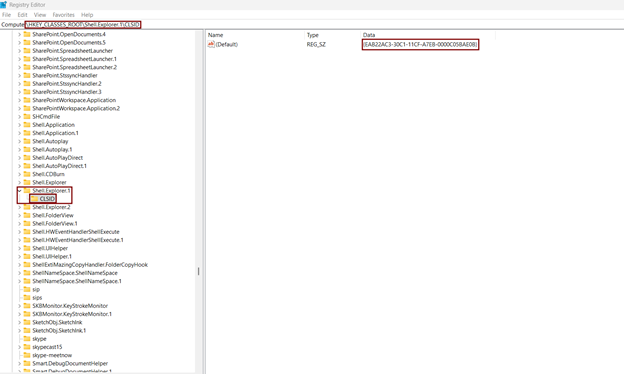The height and width of the screenshot is (374, 624).
Task: Click the Shell.UIHelper folder icon
Action: pos(27,248)
